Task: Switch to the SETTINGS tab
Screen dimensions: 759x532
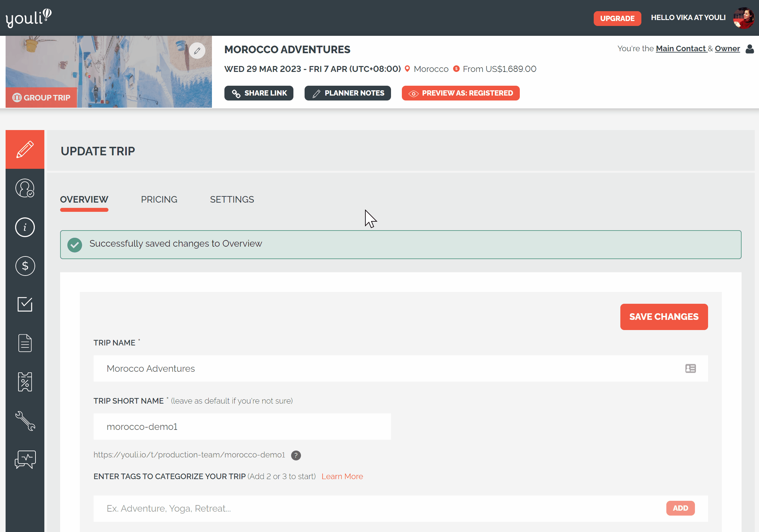Action: (232, 199)
